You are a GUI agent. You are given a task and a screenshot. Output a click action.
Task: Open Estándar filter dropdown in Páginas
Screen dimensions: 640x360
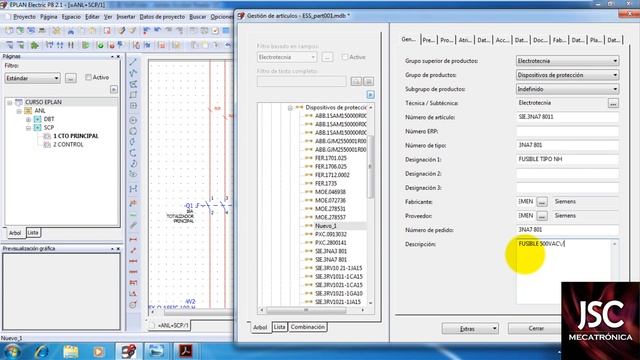pos(32,78)
